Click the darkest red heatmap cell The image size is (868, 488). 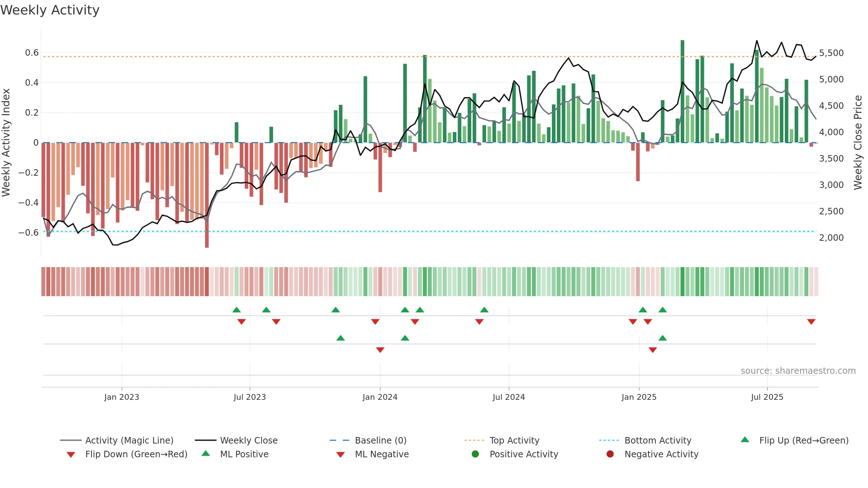click(x=207, y=282)
